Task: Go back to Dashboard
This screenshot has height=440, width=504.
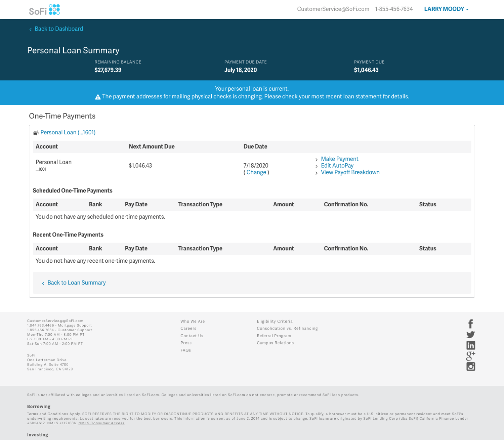Action: tap(58, 29)
